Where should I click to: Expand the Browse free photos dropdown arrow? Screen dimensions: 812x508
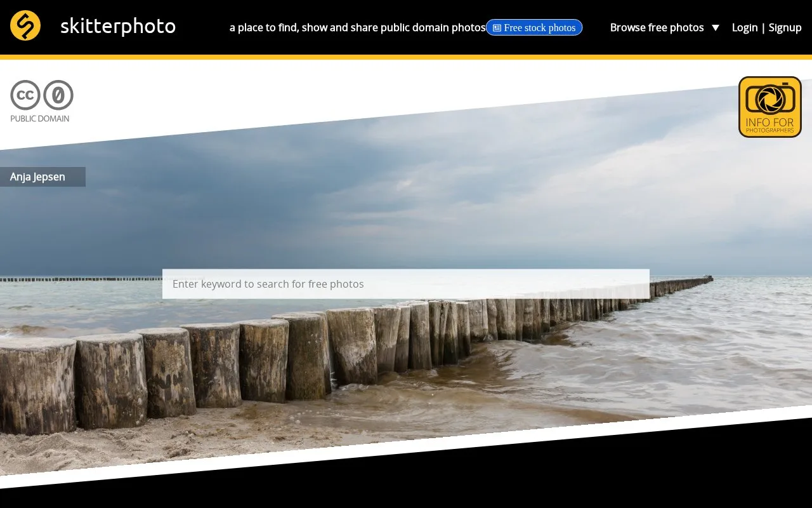[x=716, y=28]
